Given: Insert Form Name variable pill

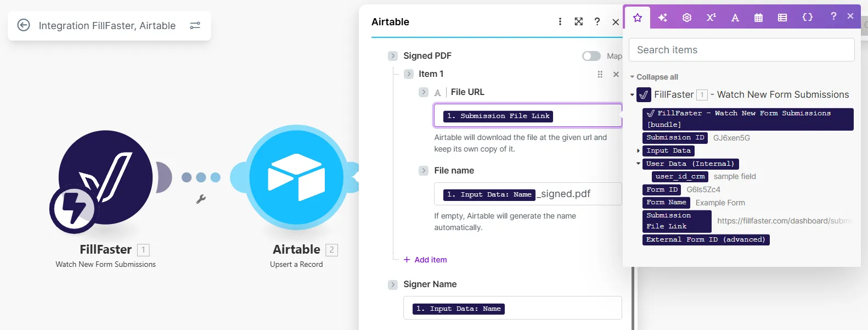Looking at the screenshot, I should pyautogui.click(x=666, y=203).
